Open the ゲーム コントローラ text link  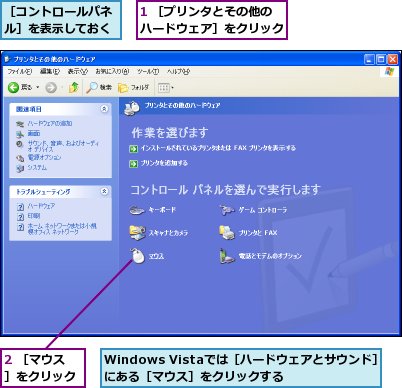(263, 210)
